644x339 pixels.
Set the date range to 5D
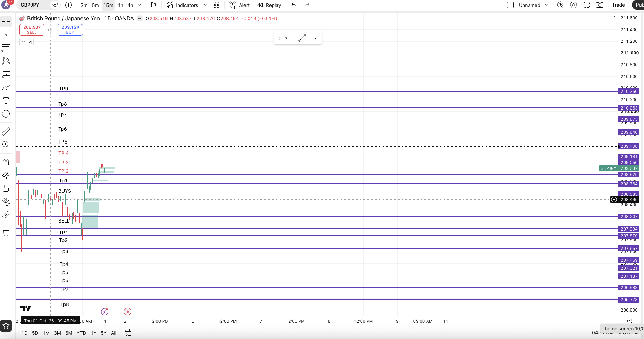(35, 333)
